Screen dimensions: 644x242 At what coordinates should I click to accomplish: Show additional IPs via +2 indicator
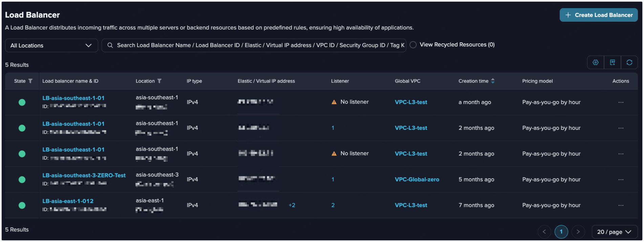click(x=292, y=205)
